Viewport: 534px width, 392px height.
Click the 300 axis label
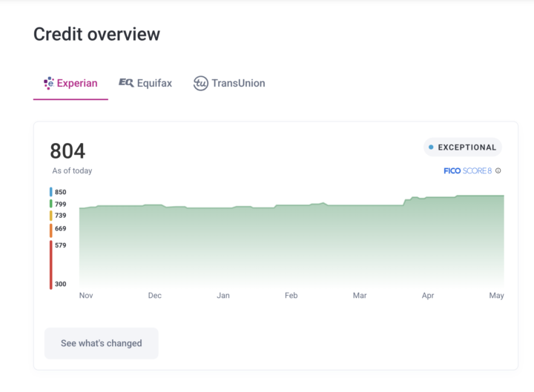click(61, 284)
